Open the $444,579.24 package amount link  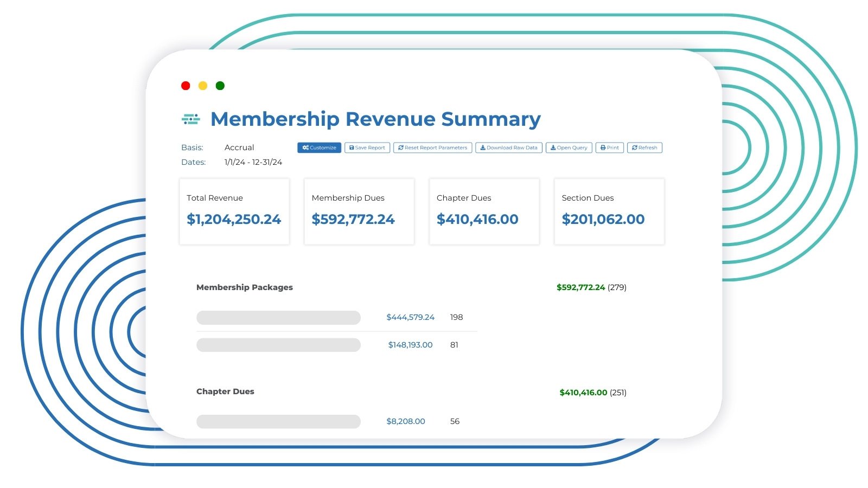tap(410, 317)
